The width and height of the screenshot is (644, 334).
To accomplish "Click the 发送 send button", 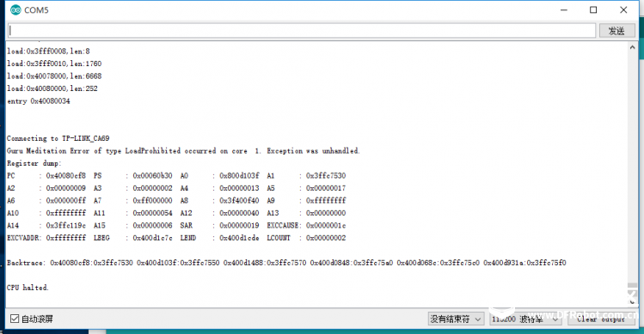I will click(x=616, y=31).
